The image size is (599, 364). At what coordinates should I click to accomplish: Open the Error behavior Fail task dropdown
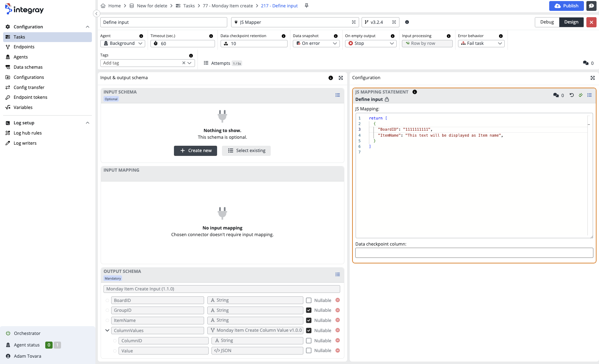[481, 43]
